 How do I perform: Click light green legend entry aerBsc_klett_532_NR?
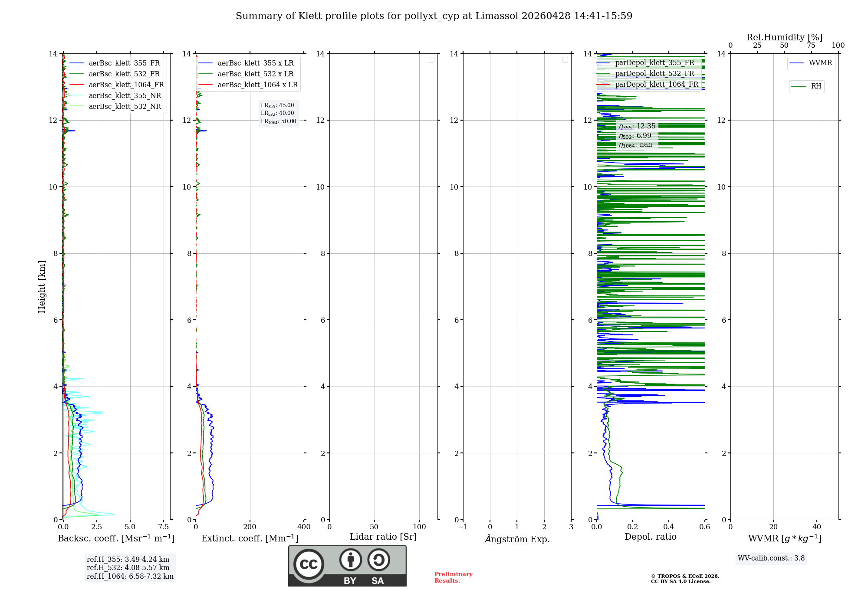(x=125, y=107)
